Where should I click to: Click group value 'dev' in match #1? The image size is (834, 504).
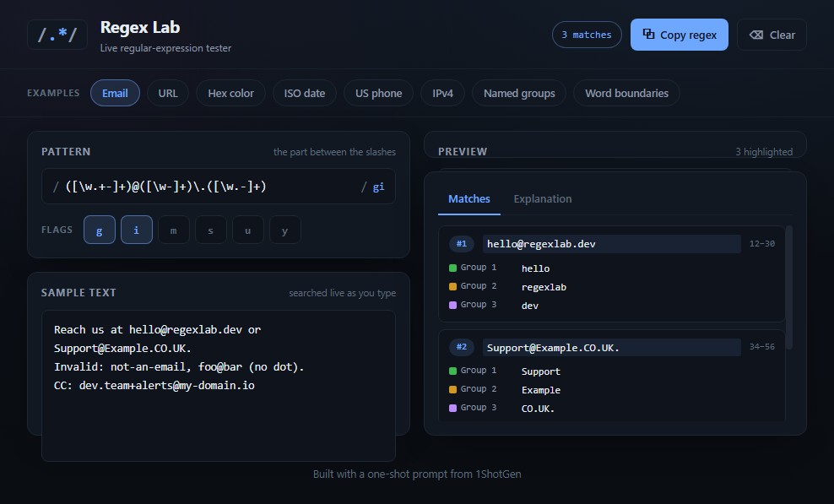coord(530,306)
